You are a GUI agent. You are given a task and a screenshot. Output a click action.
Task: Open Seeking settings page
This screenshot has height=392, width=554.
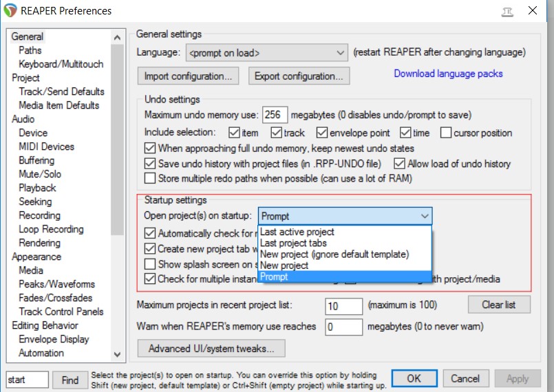[x=35, y=202]
